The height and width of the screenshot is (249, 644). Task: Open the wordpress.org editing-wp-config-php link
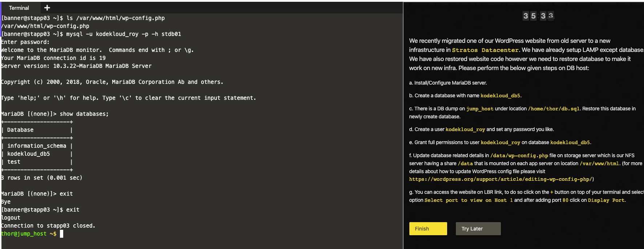pyautogui.click(x=501, y=179)
